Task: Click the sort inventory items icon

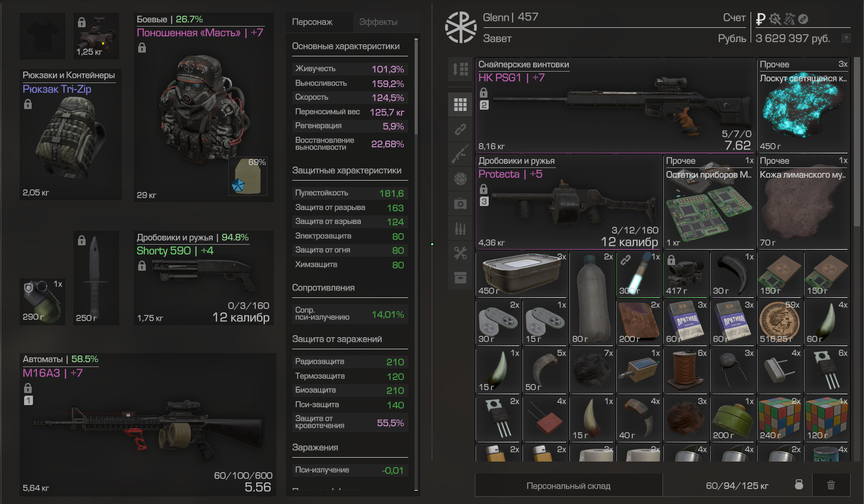Action: [460, 69]
